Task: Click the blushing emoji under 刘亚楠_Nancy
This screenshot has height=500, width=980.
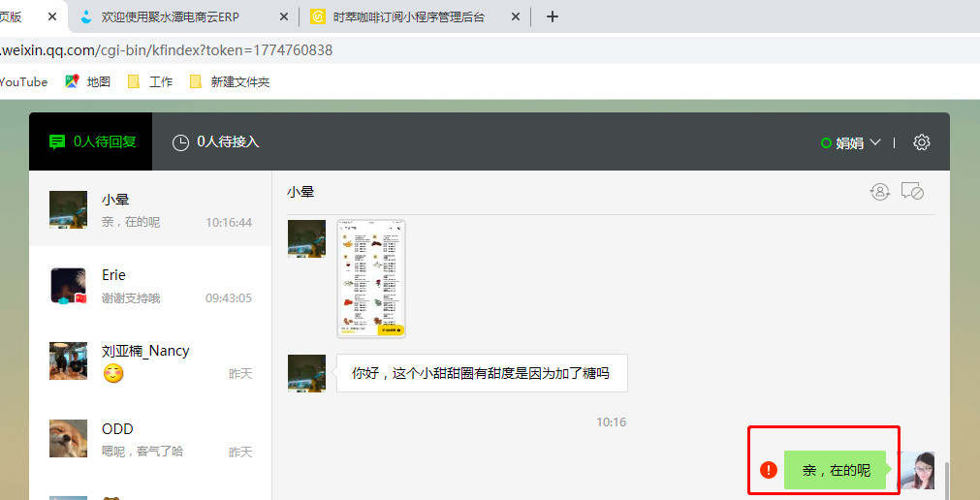Action: [x=113, y=374]
